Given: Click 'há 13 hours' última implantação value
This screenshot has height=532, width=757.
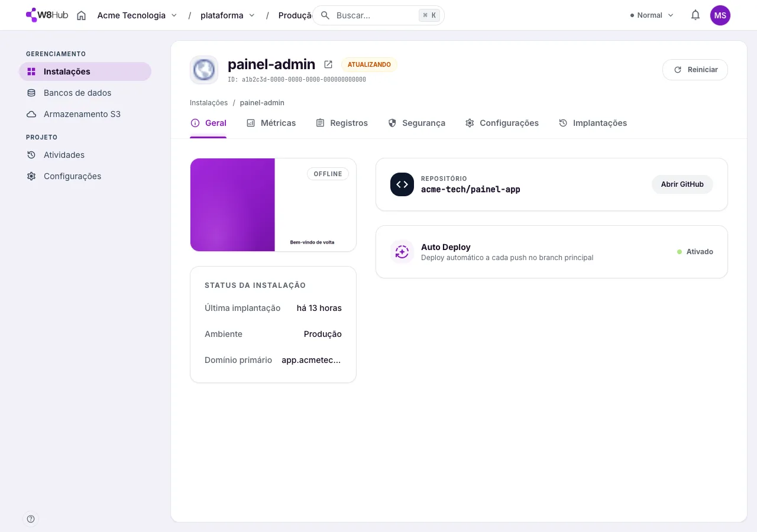Looking at the screenshot, I should (x=319, y=308).
